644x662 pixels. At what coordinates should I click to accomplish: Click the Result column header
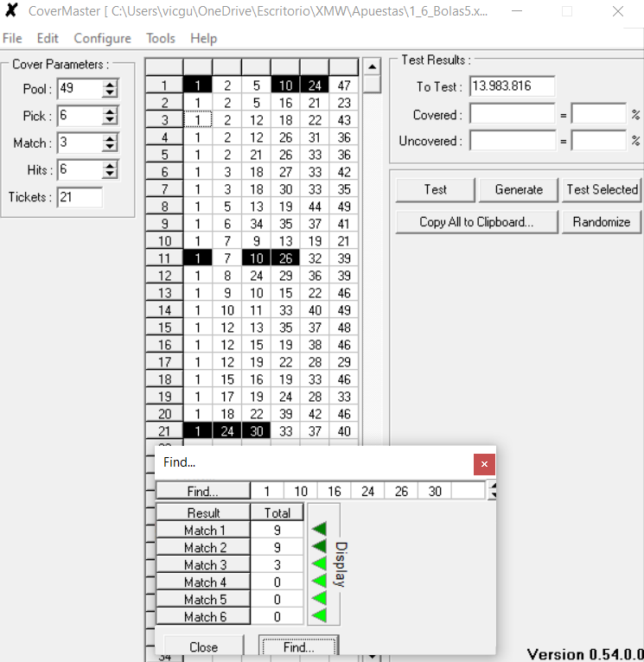(203, 512)
